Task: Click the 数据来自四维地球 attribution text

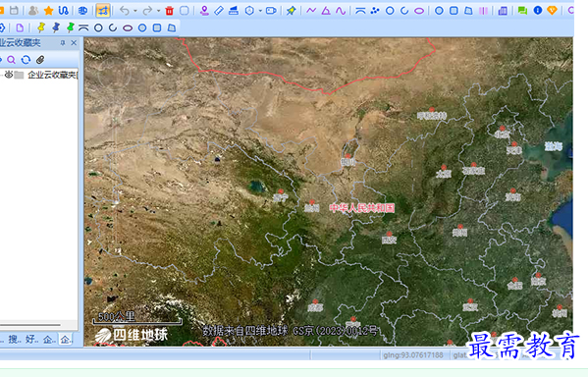Action: (245, 331)
